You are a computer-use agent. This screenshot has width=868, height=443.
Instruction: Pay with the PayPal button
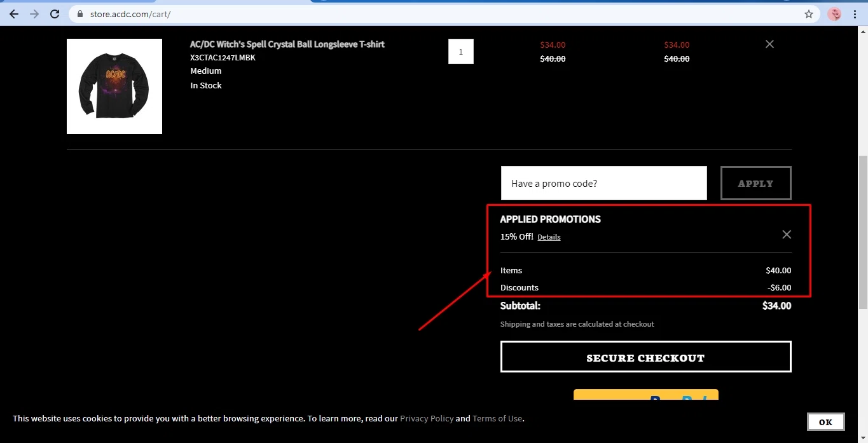pyautogui.click(x=645, y=395)
